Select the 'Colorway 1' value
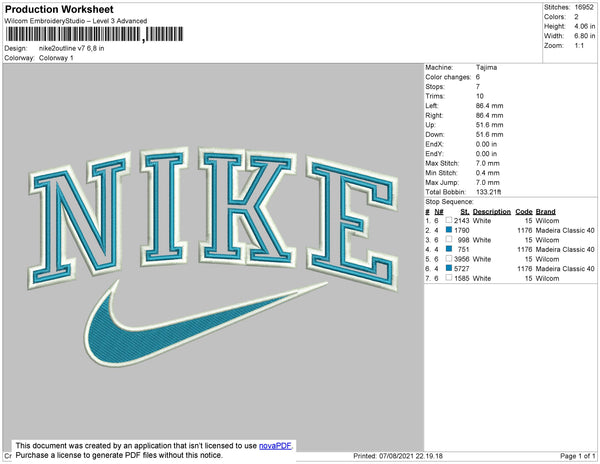The width and height of the screenshot is (600, 464). coord(56,58)
